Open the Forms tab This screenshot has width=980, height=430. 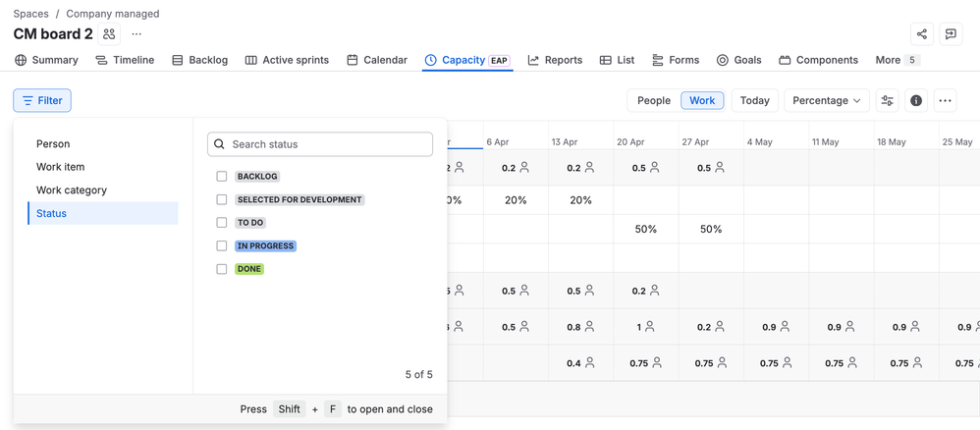pyautogui.click(x=676, y=60)
